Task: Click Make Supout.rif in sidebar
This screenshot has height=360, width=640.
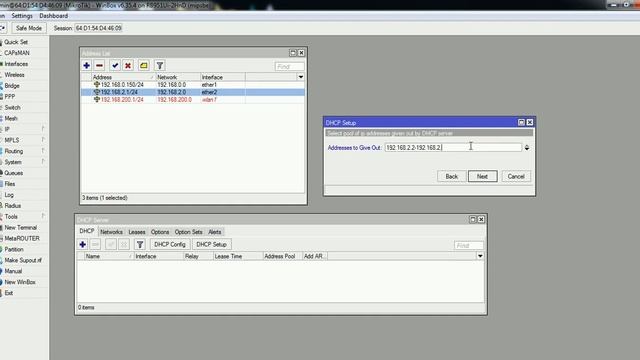Action: coord(23,260)
